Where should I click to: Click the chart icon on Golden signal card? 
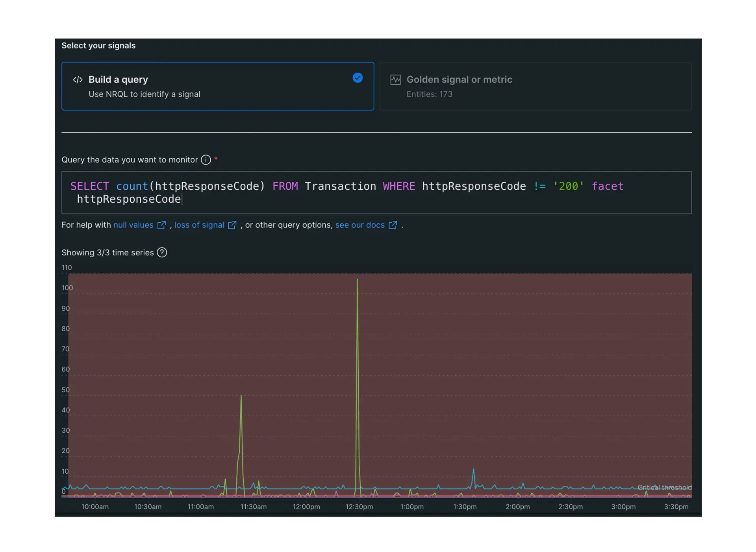(396, 79)
